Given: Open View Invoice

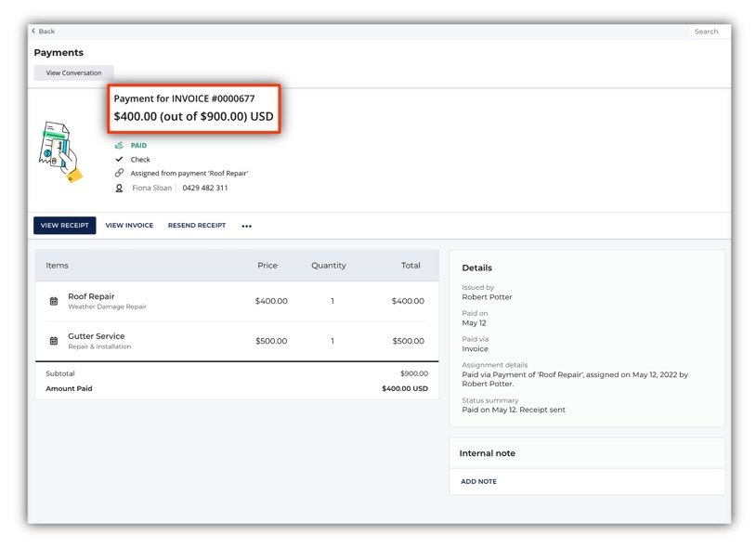Looking at the screenshot, I should coord(129,225).
